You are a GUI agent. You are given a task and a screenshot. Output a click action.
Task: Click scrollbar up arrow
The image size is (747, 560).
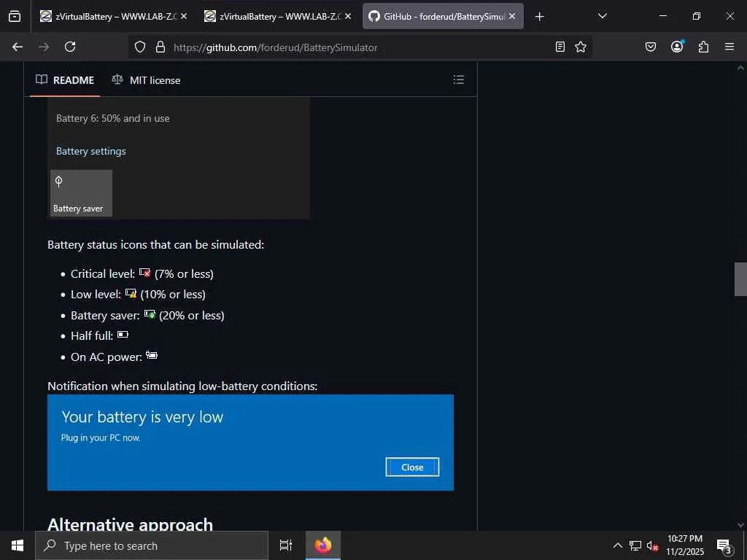[x=740, y=68]
